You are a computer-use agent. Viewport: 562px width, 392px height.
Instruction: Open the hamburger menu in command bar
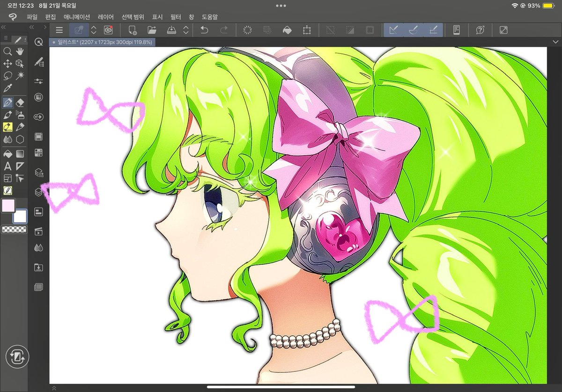pos(59,30)
